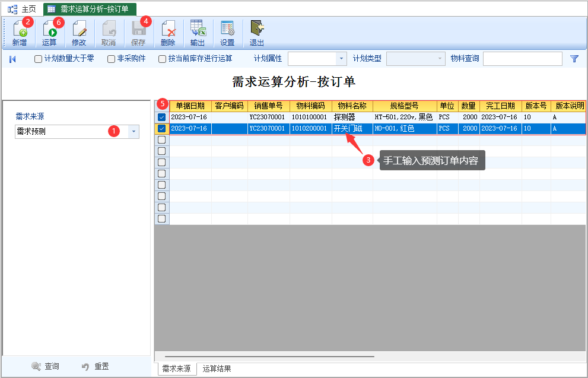The width and height of the screenshot is (588, 378).
Task: Toggle 非采购件 checkbox
Action: pos(111,59)
